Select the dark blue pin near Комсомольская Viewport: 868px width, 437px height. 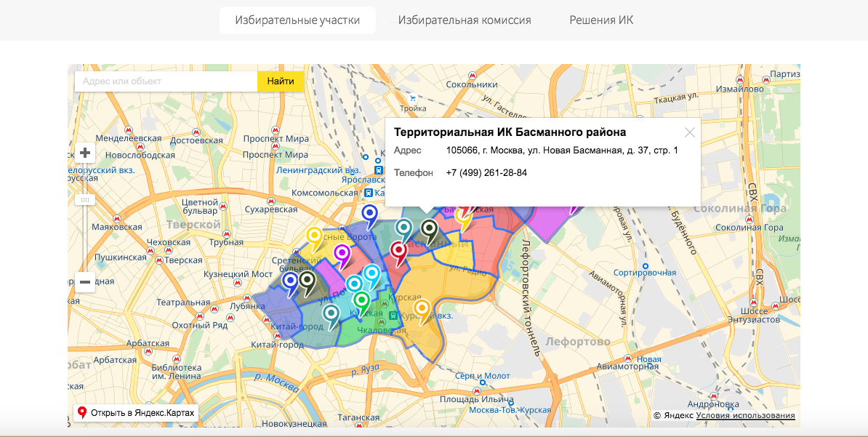tap(370, 214)
